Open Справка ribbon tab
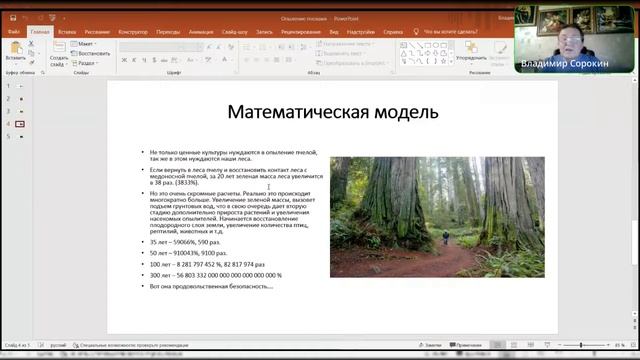Image resolution: width=640 pixels, height=360 pixels. click(393, 32)
